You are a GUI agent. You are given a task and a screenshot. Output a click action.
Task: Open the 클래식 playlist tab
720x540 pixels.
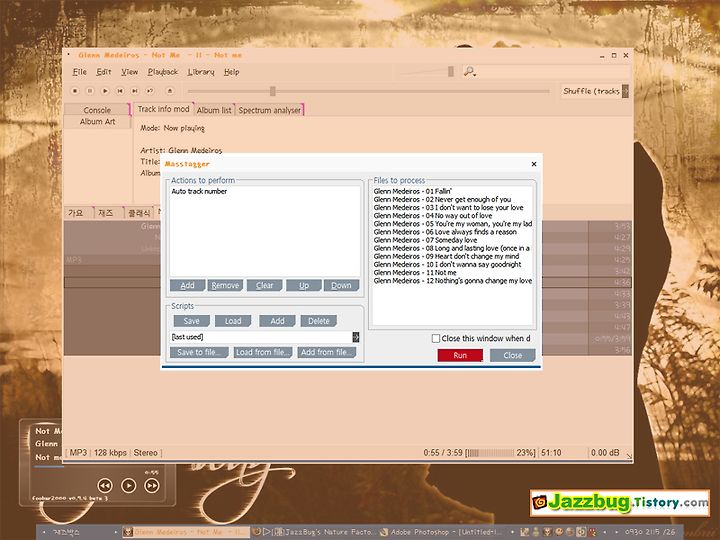click(139, 213)
